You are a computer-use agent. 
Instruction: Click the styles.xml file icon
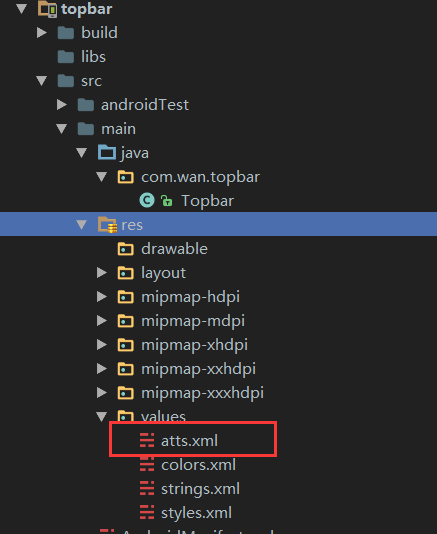[x=147, y=512]
